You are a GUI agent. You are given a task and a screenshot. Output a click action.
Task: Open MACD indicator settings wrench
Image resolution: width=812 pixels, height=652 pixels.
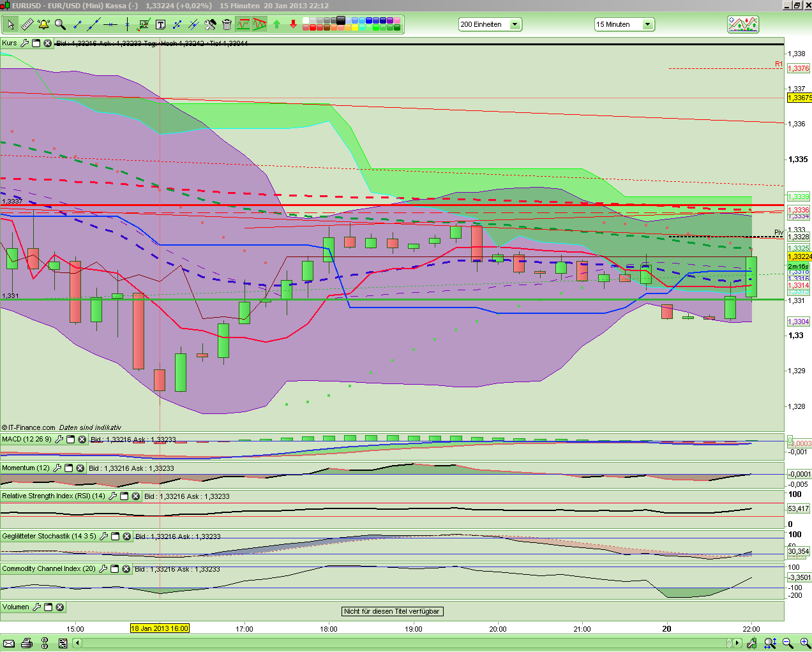click(x=59, y=440)
